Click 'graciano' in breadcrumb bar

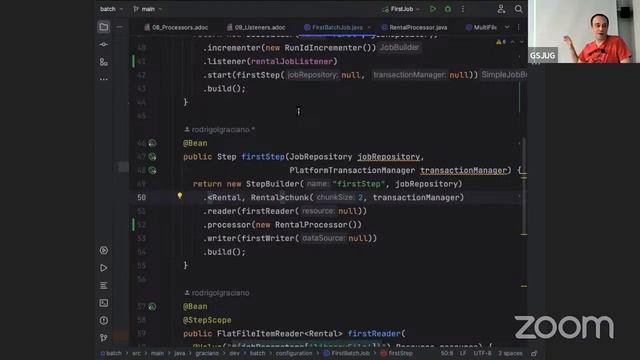click(207, 353)
